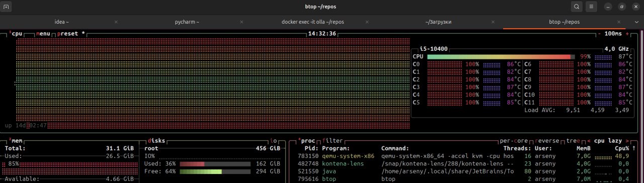
Task: Switch to the pycharm ~ tab
Action: [187, 22]
